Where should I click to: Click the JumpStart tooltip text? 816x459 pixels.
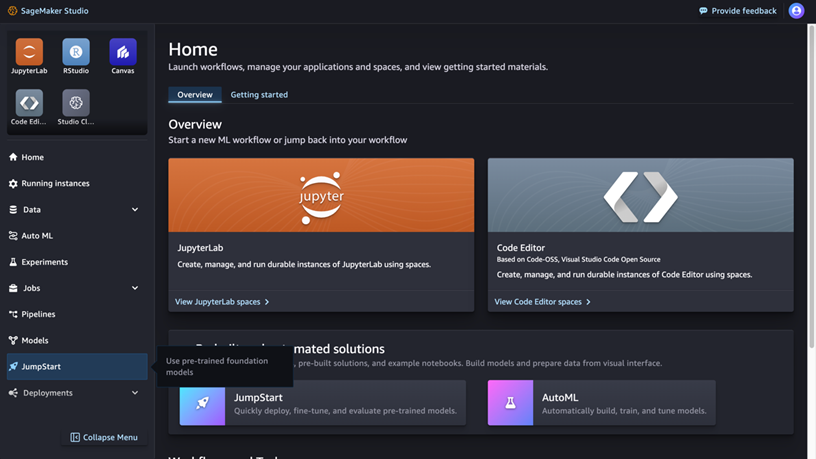pyautogui.click(x=217, y=366)
